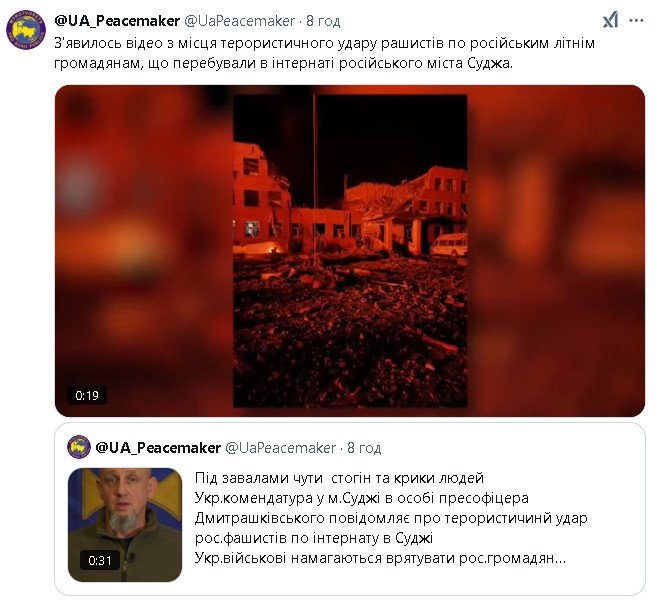Open the three-dot more options menu
The height and width of the screenshot is (604, 659).
coord(636,21)
